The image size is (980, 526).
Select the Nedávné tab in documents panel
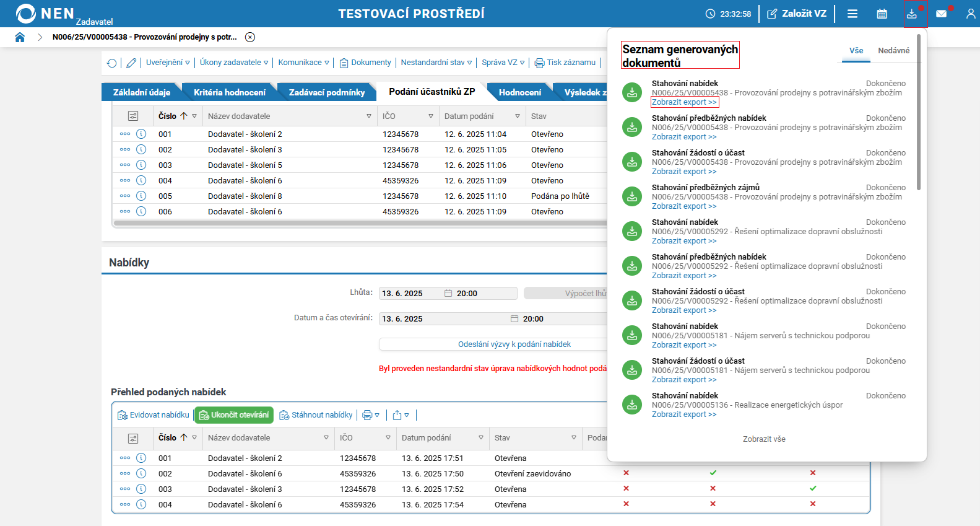893,51
